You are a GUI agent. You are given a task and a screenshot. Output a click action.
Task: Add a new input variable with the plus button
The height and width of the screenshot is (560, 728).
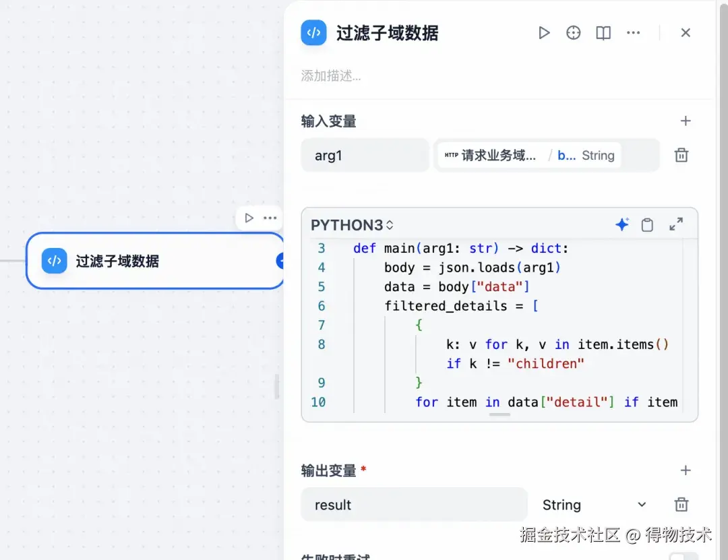686,121
